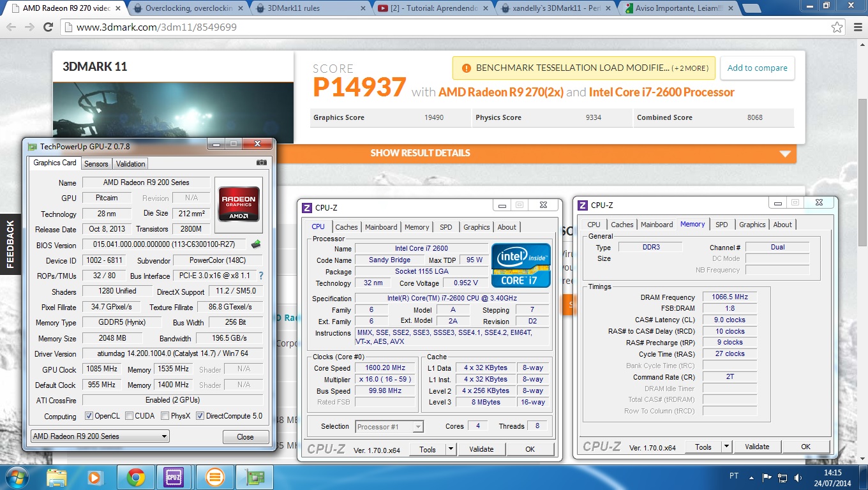Click Validate in right CPU-Z window
868x490 pixels.
click(x=757, y=447)
